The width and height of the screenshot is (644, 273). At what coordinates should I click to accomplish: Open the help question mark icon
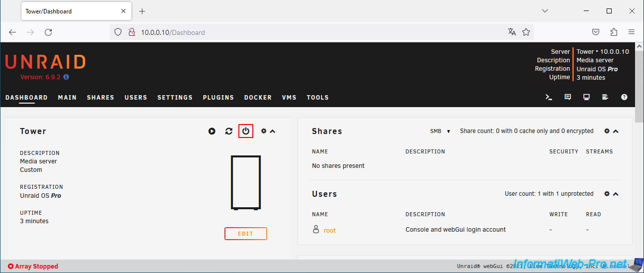pyautogui.click(x=624, y=97)
